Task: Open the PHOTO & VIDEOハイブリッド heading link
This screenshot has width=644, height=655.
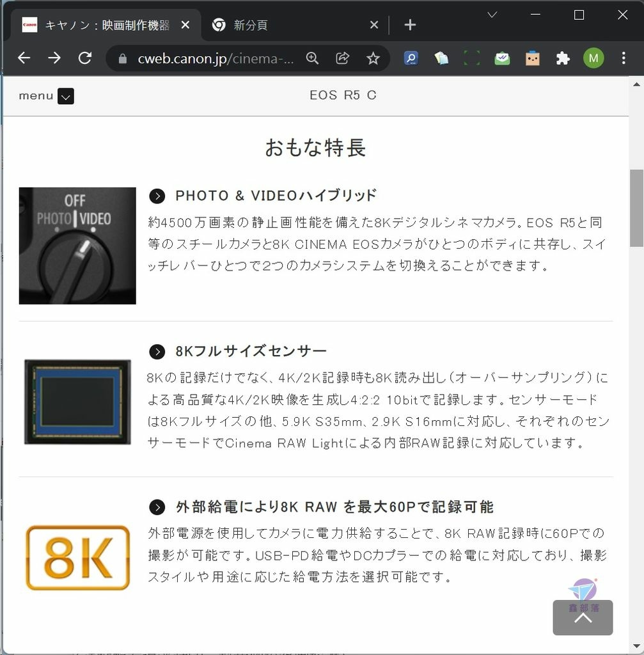Action: coord(276,195)
